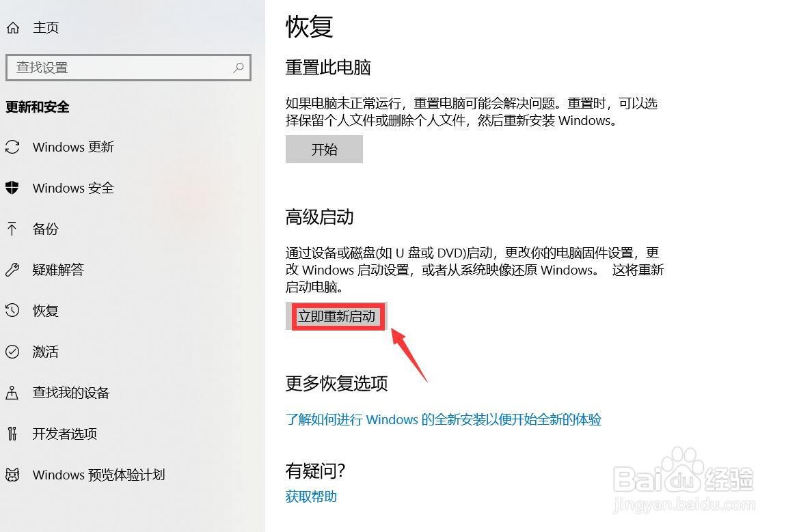The image size is (799, 532).
Task: Click the 立即重新启动 button
Action: (336, 316)
